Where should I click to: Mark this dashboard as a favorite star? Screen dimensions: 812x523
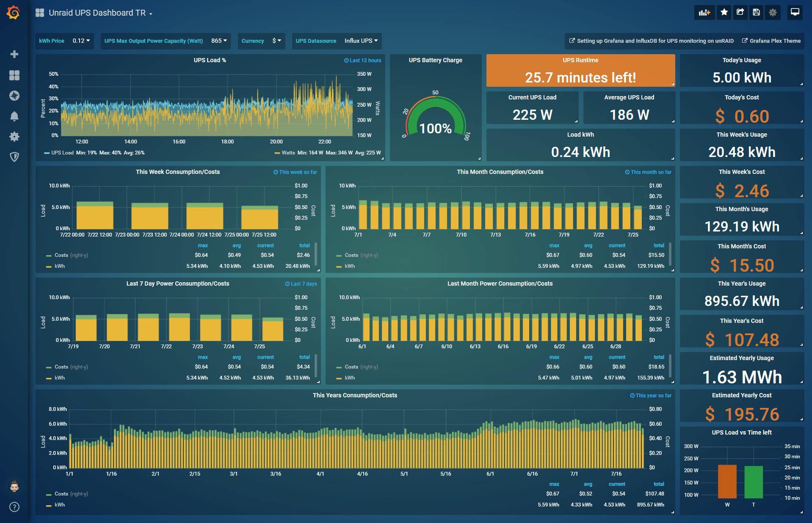coord(724,12)
